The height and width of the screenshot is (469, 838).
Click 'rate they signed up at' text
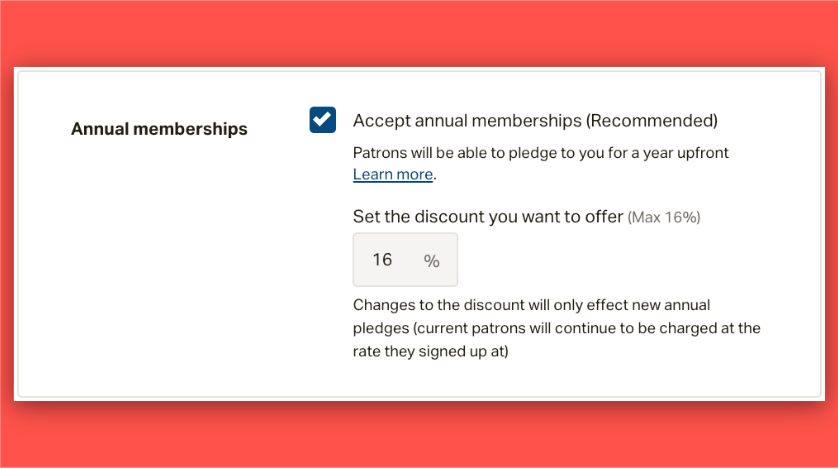tap(430, 351)
